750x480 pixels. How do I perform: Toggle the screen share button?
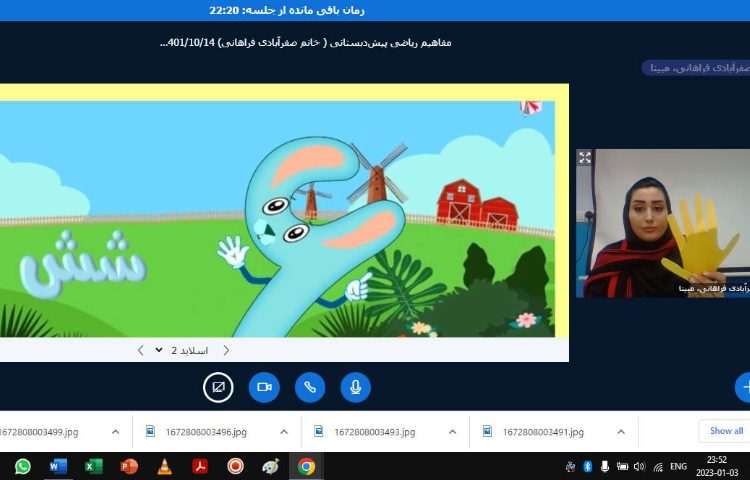click(x=218, y=387)
